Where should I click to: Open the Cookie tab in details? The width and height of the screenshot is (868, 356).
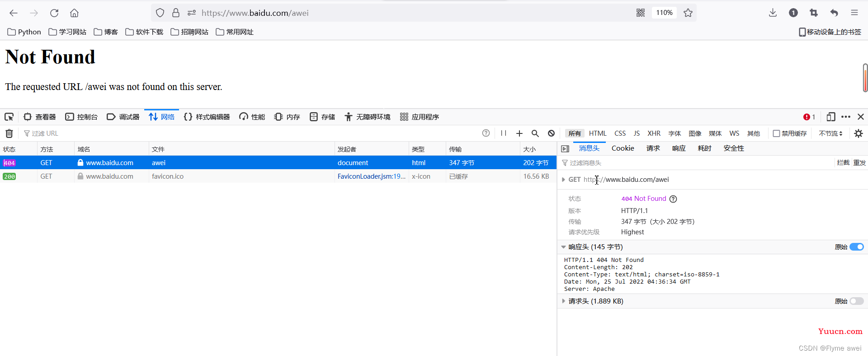(x=623, y=148)
